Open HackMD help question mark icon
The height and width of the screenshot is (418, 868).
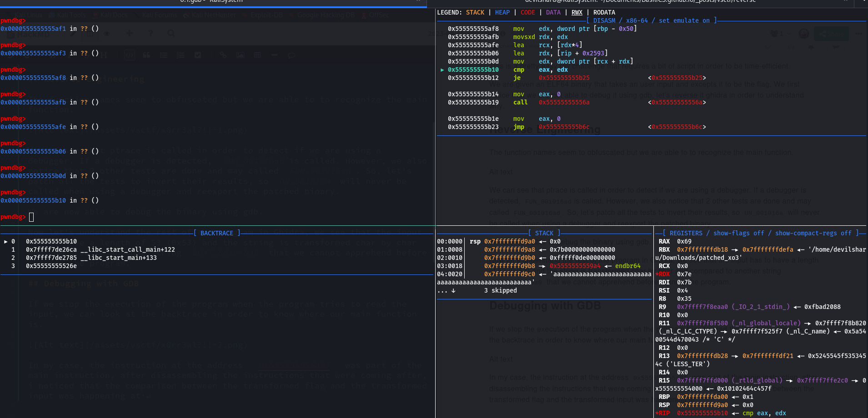click(x=151, y=33)
